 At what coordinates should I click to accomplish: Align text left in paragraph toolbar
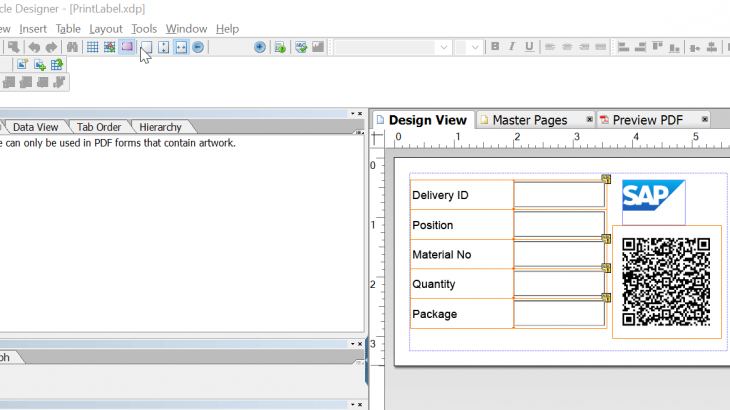click(550, 47)
